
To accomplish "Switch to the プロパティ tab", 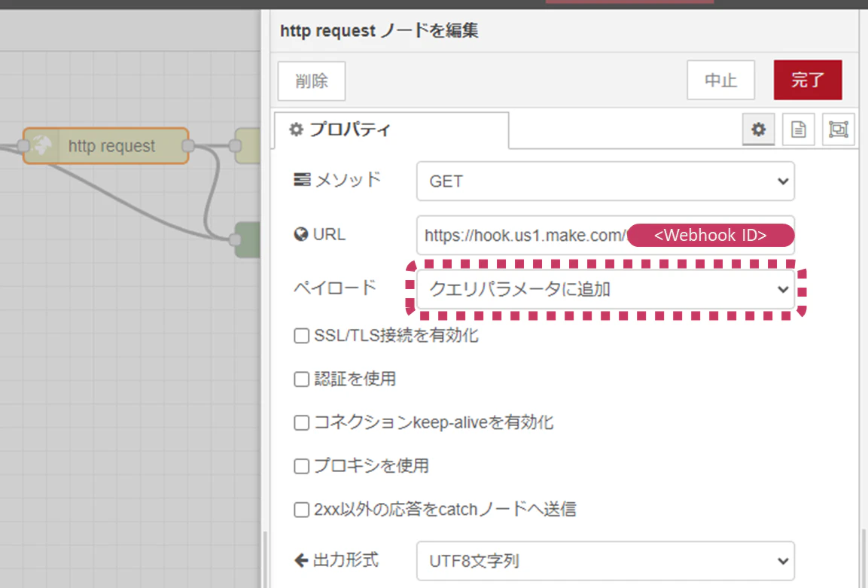I will (391, 130).
